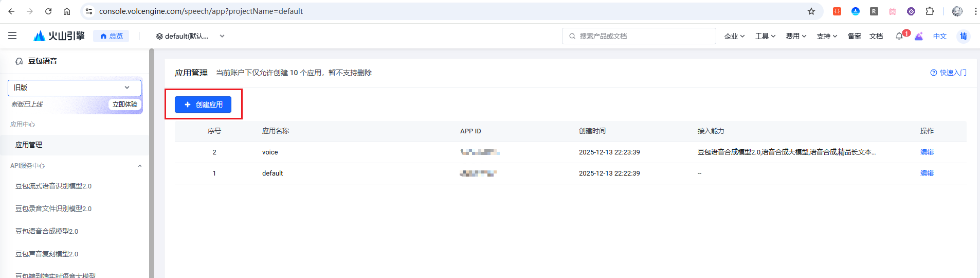The image size is (980, 278).
Task: Edit the voice application
Action: (x=927, y=152)
